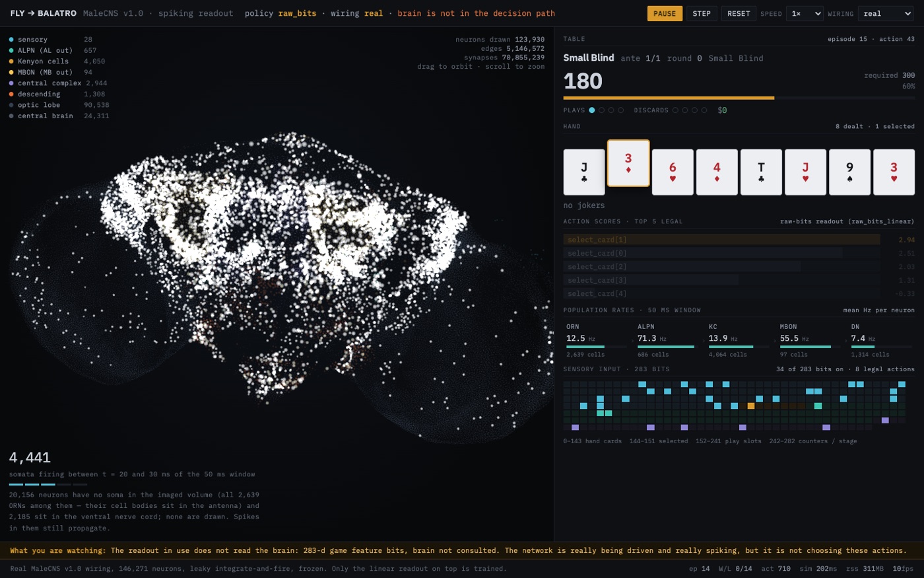Image resolution: width=924 pixels, height=578 pixels.
Task: Click the MBON 55.5 Hz population rate
Action: point(810,342)
